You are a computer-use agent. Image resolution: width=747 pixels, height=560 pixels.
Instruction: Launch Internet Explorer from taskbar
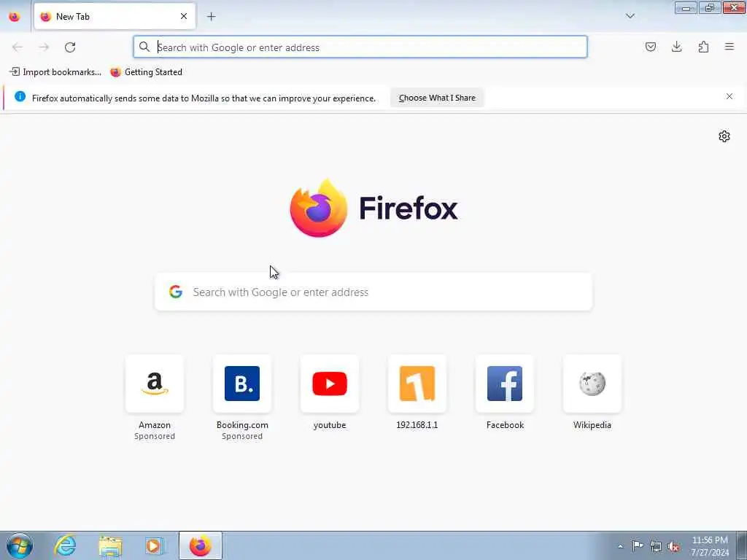(65, 545)
